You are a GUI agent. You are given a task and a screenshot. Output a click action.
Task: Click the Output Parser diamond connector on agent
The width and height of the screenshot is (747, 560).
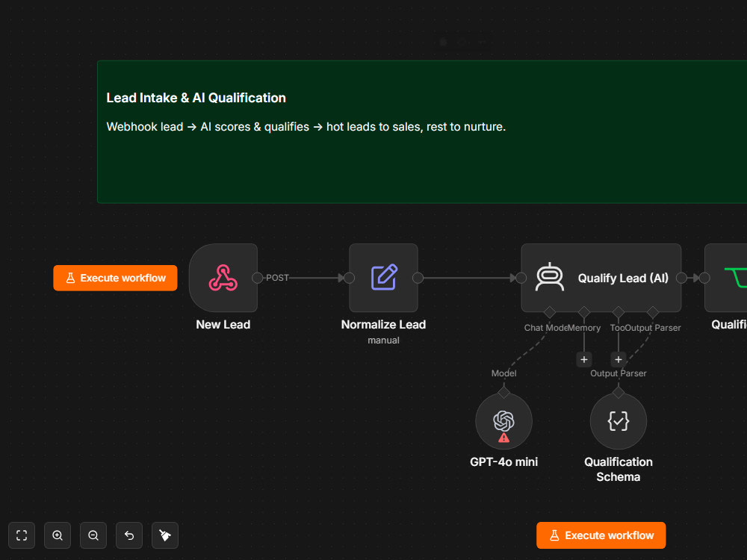coord(653,312)
